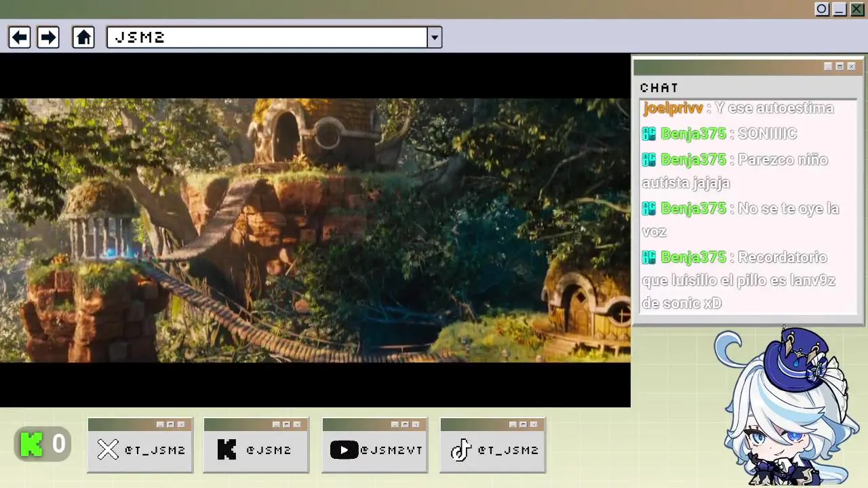This screenshot has width=868, height=488.
Task: Close the TikTok social card window
Action: pyautogui.click(x=534, y=424)
